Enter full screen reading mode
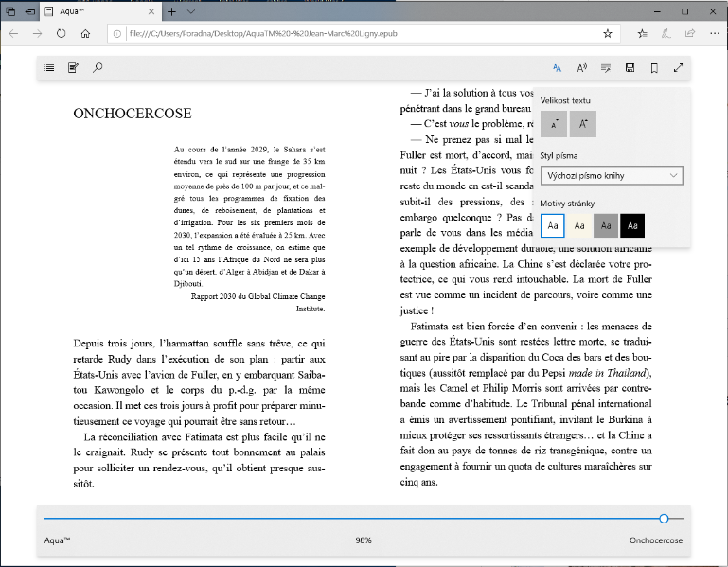The width and height of the screenshot is (728, 567). [x=679, y=68]
